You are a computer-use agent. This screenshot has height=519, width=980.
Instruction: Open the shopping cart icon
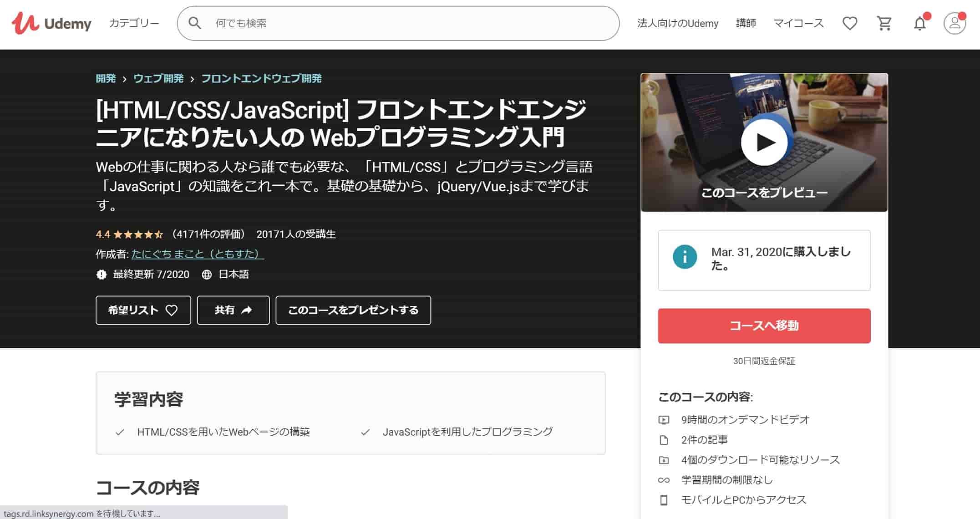884,23
